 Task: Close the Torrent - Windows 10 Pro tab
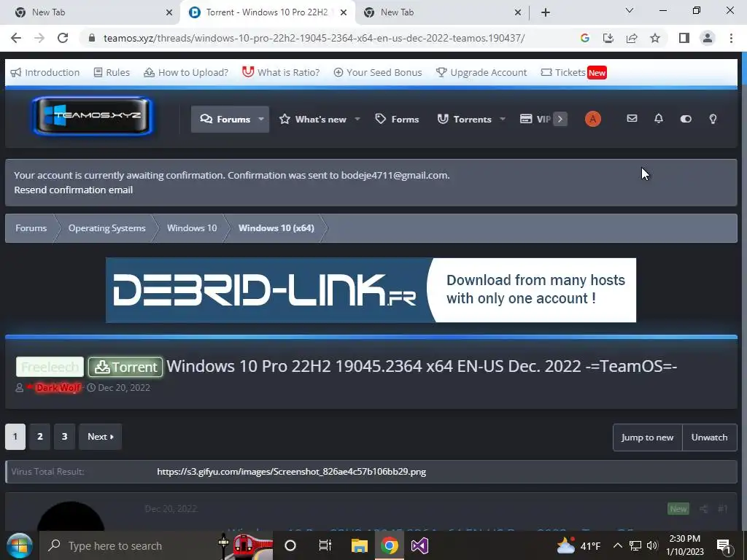(343, 12)
